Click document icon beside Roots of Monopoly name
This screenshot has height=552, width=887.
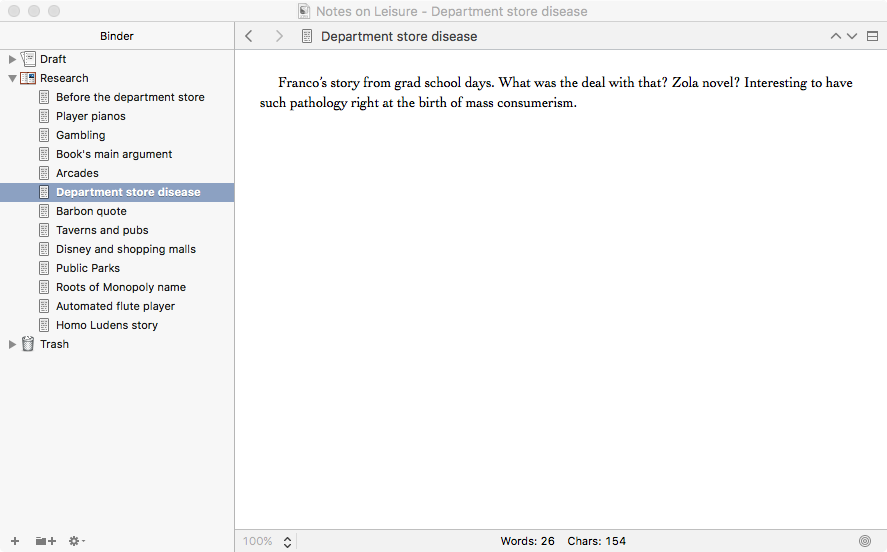click(44, 287)
